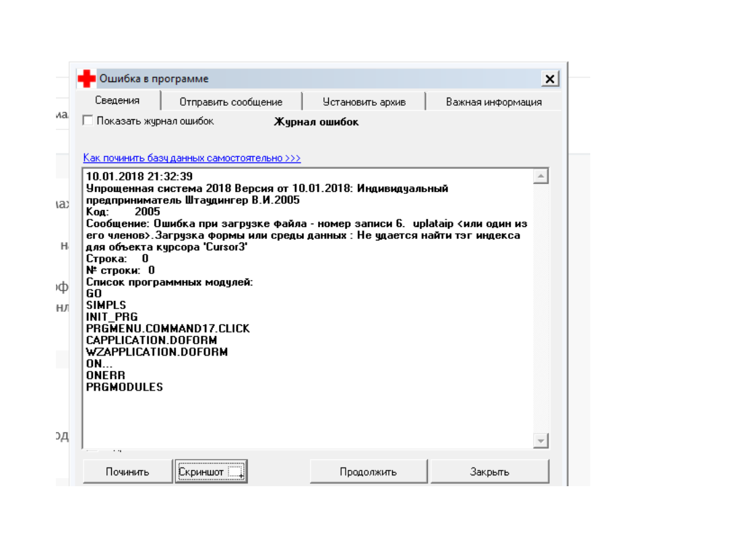Click the Код: 2005 line

tap(123, 211)
